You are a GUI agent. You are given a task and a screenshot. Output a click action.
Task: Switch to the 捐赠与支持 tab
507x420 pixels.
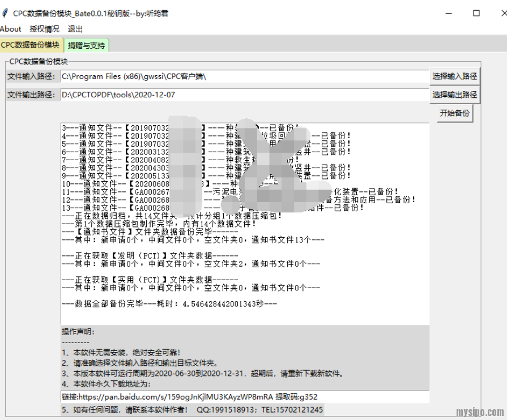point(86,45)
